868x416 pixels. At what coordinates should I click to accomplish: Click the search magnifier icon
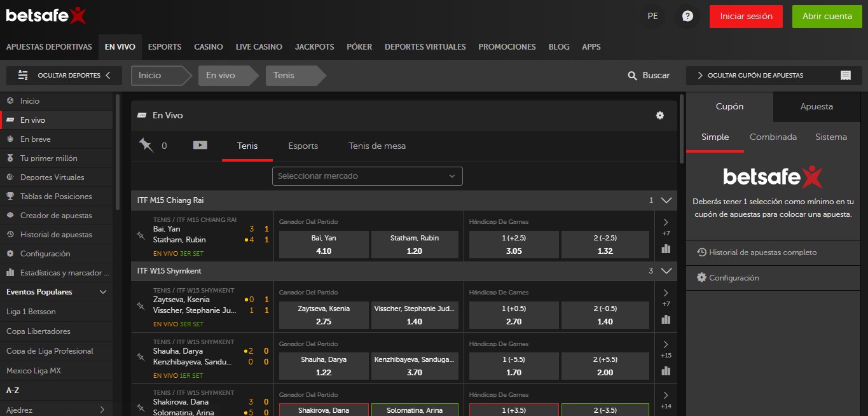coord(632,76)
